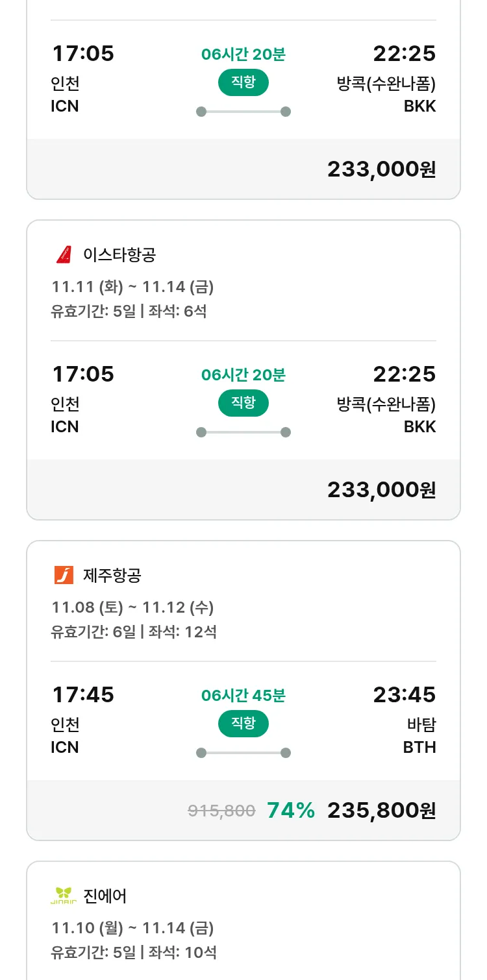Image resolution: width=487 pixels, height=980 pixels.
Task: Click the crossed-out 915,800 original price
Action: point(221,811)
